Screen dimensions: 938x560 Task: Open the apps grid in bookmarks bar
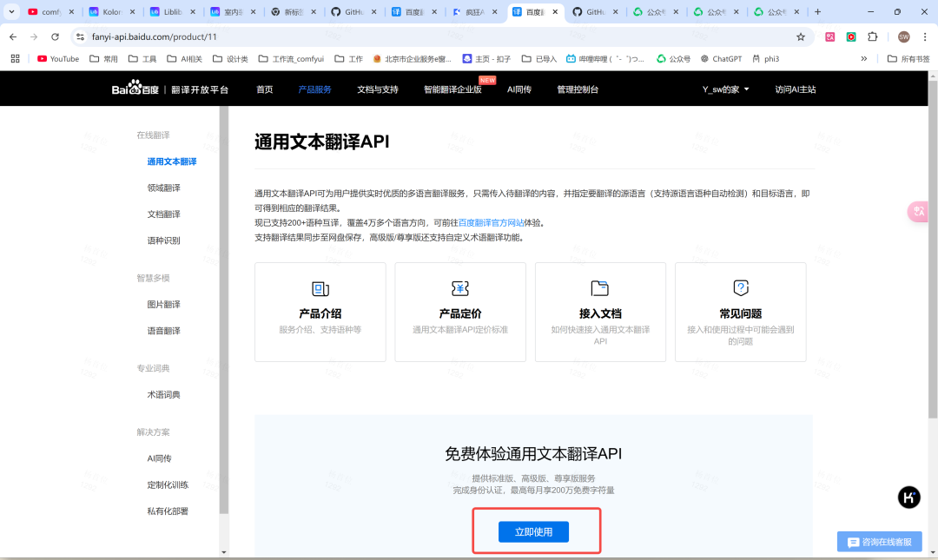click(x=15, y=59)
